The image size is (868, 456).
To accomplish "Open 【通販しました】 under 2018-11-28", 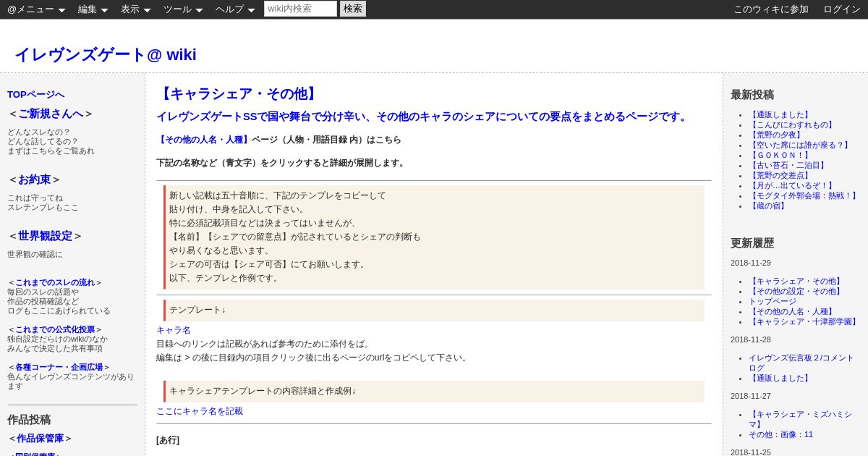I will tap(780, 378).
